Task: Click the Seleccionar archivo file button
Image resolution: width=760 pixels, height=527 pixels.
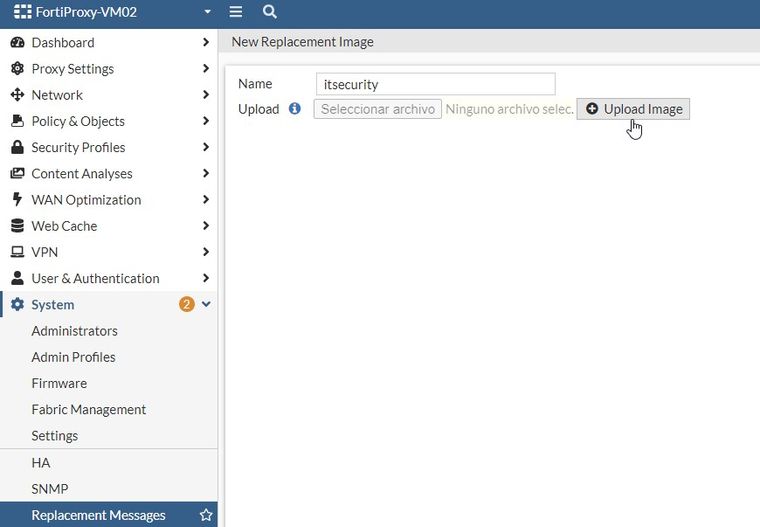Action: coord(377,109)
